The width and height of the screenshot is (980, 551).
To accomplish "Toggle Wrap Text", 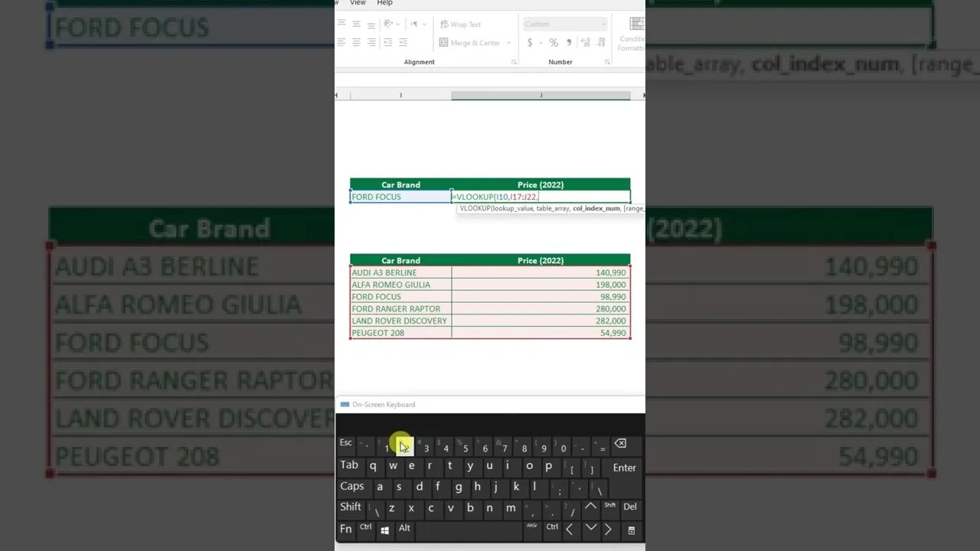I will (x=460, y=24).
